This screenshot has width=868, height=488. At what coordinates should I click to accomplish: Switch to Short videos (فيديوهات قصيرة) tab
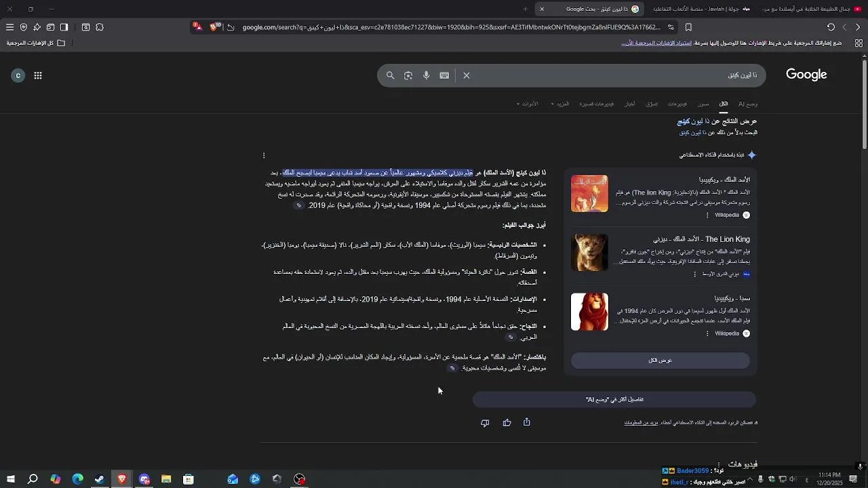coord(597,104)
